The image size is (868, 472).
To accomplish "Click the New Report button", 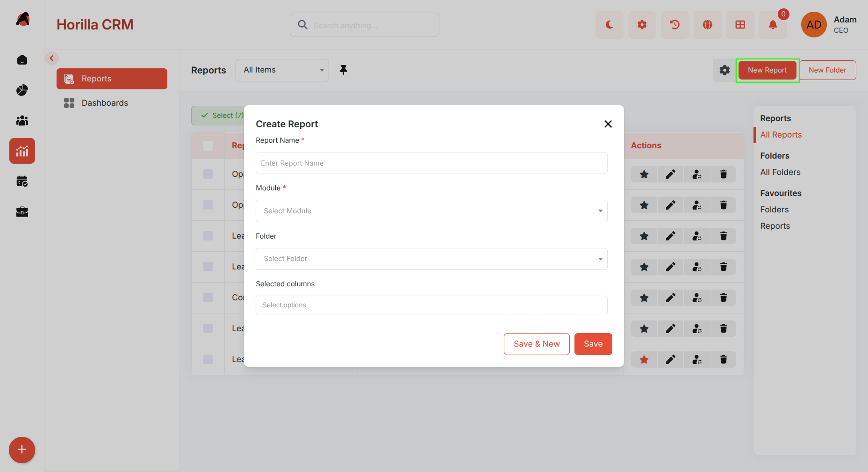I will tap(767, 70).
